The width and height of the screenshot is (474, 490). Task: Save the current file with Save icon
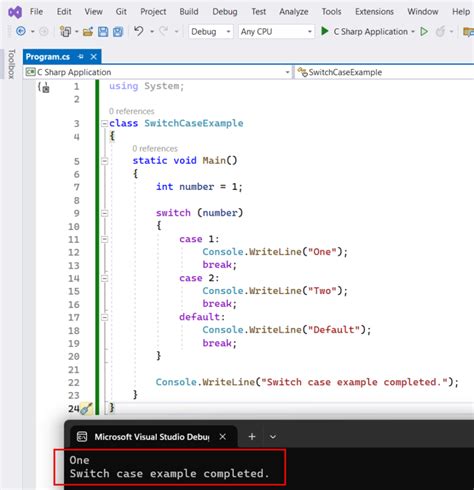(103, 32)
